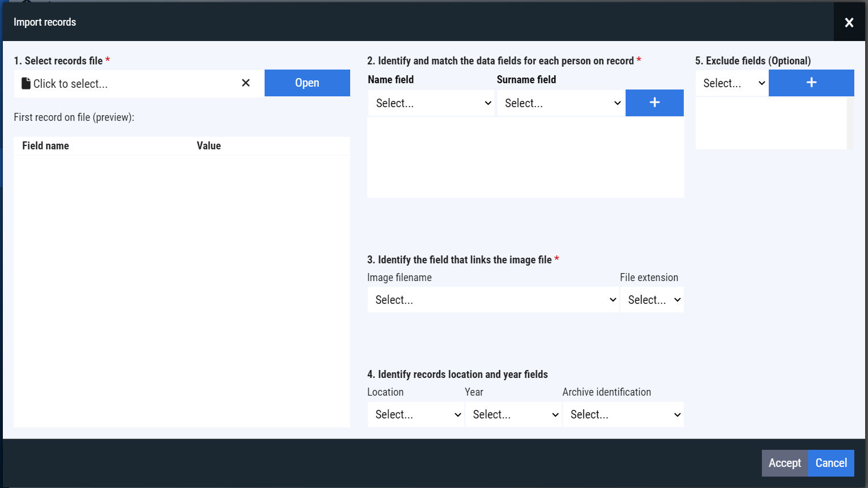Add name and surname field pair with plus

pyautogui.click(x=654, y=103)
